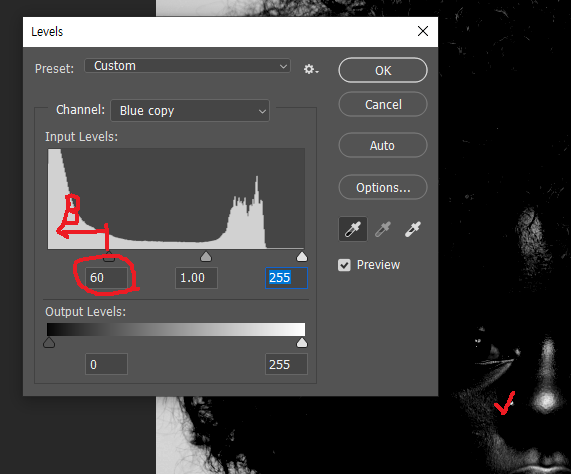Screen dimensions: 571x474
Task: Click the Output Levels gradient bar
Action: pos(176,329)
